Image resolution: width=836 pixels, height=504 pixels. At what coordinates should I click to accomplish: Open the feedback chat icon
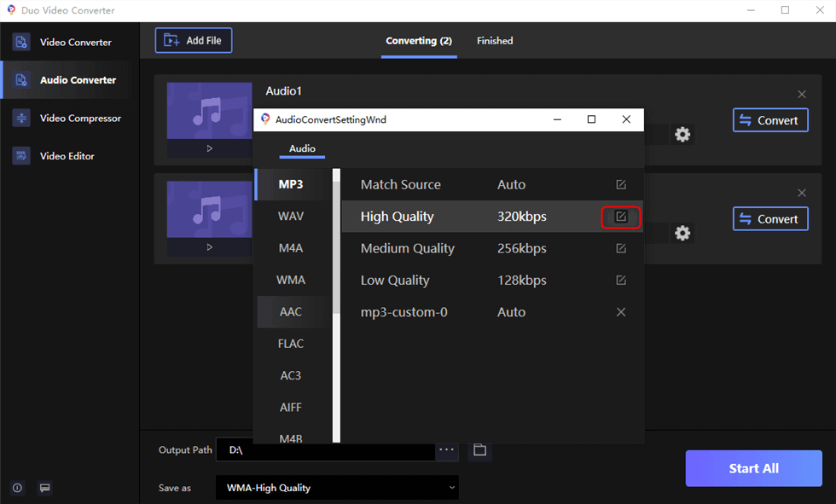(x=45, y=488)
